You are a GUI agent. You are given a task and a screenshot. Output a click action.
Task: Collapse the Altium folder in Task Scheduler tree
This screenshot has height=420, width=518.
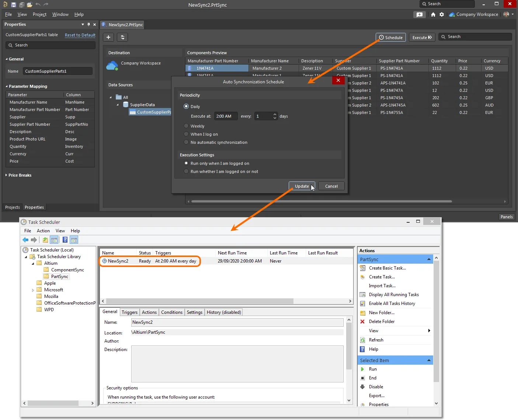click(33, 264)
